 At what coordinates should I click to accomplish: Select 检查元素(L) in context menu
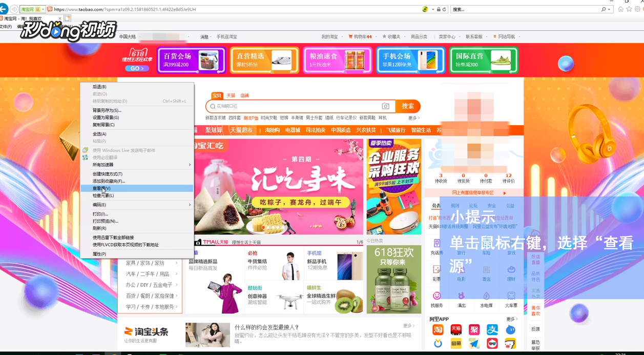pyautogui.click(x=137, y=195)
